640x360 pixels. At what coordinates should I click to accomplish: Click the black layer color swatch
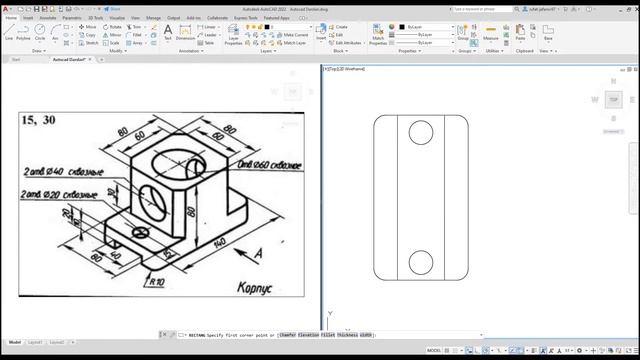tap(267, 27)
